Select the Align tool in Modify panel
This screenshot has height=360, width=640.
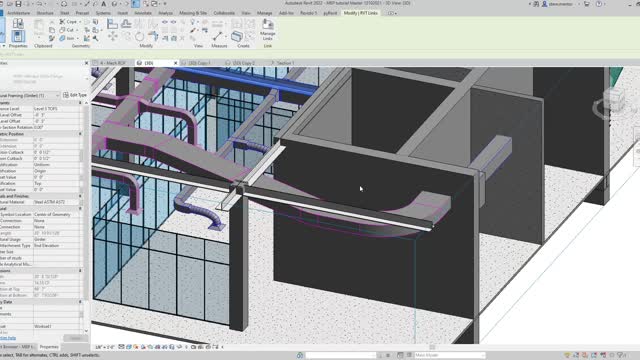click(x=112, y=24)
